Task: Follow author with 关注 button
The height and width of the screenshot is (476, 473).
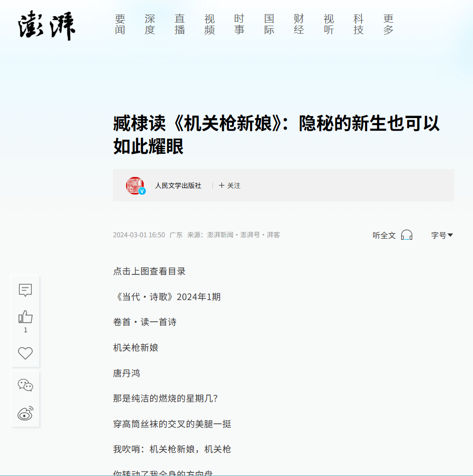Action: tap(229, 185)
